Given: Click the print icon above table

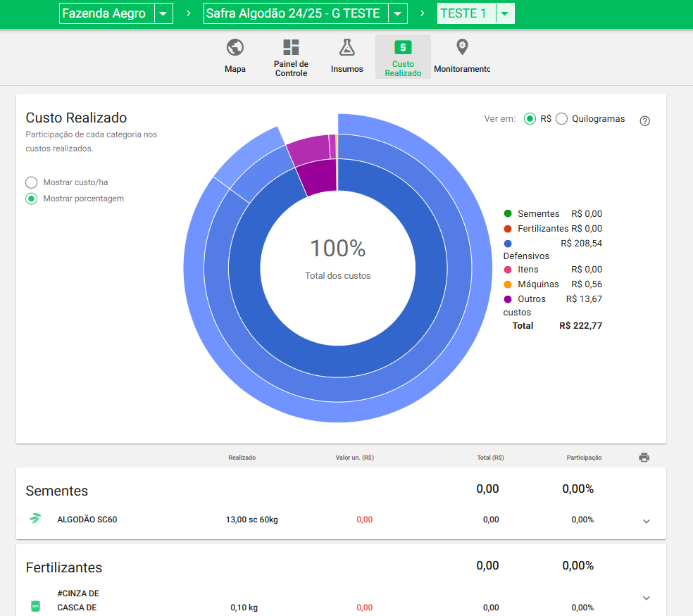Looking at the screenshot, I should pos(644,458).
